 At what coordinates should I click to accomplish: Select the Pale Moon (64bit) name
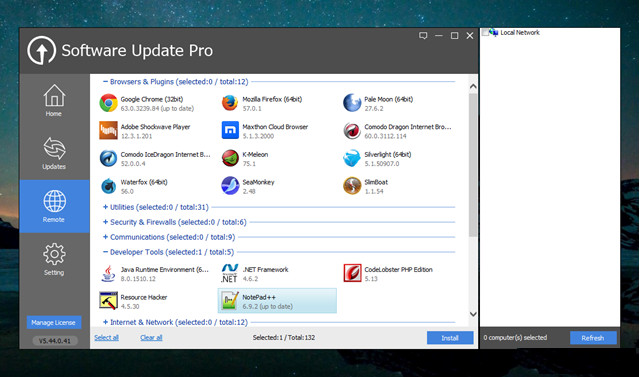click(x=389, y=99)
